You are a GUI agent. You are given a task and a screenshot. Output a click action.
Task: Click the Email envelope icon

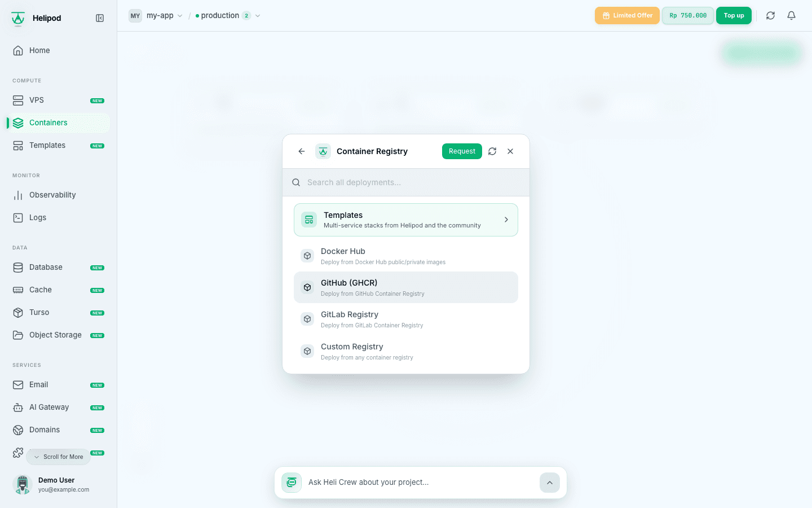18,384
